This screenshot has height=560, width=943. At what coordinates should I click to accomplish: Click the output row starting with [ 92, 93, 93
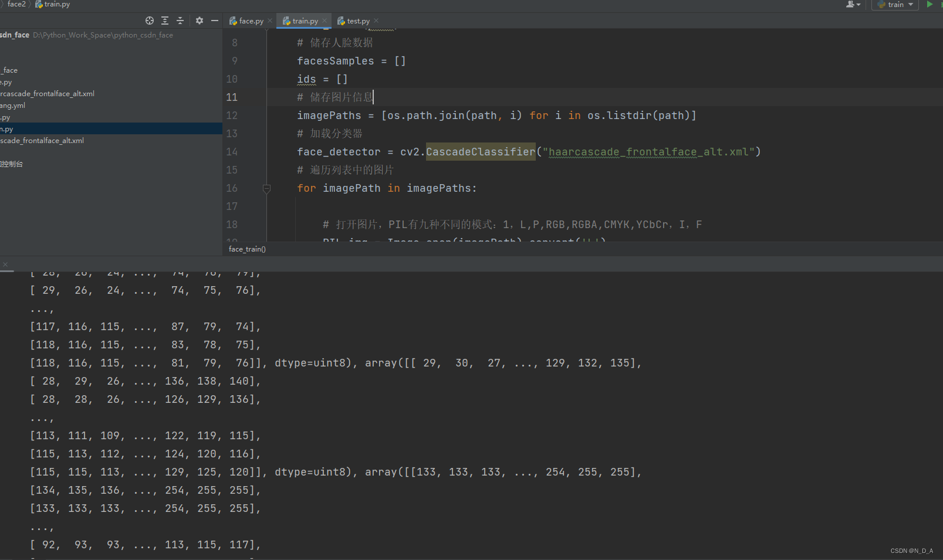[x=145, y=545]
